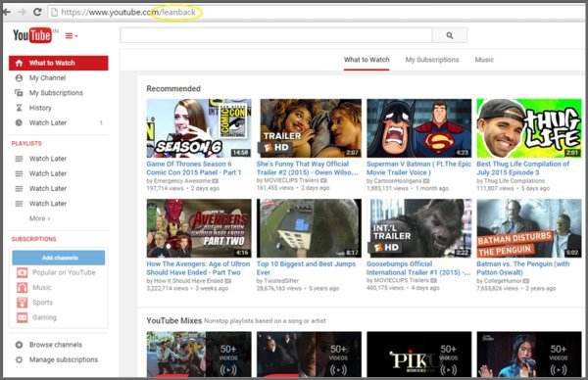
Task: Open Browse channels
Action: click(x=56, y=345)
